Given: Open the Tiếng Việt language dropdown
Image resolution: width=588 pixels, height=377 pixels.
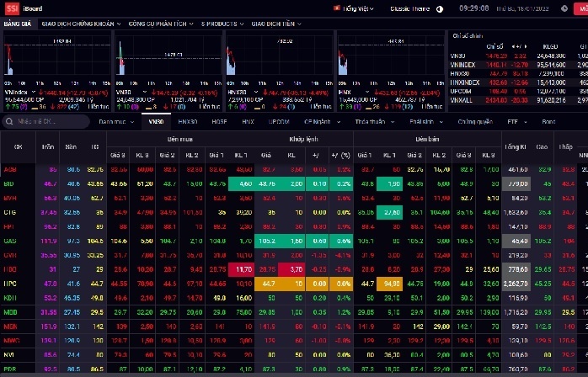Looking at the screenshot, I should [361, 9].
